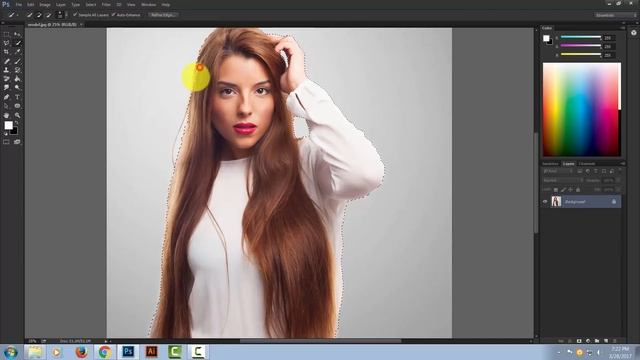Click the Background layer thumbnail
The width and height of the screenshot is (640, 360).
tap(556, 202)
